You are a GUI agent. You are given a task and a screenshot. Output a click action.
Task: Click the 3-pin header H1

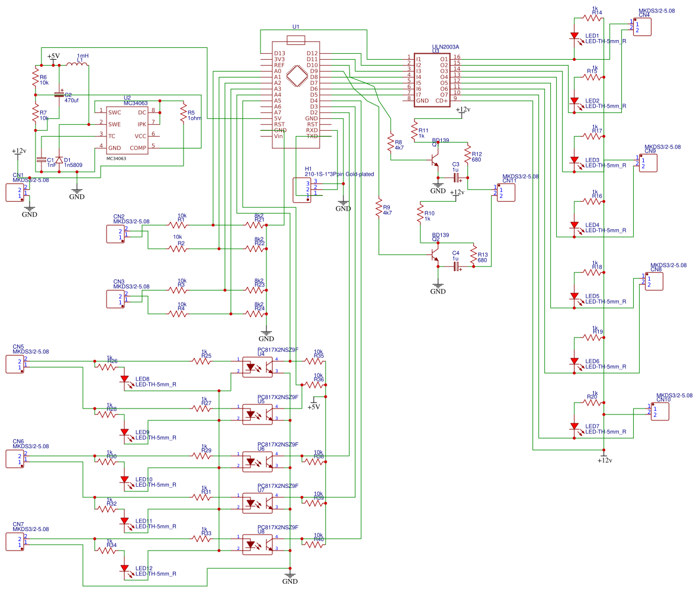coord(302,190)
